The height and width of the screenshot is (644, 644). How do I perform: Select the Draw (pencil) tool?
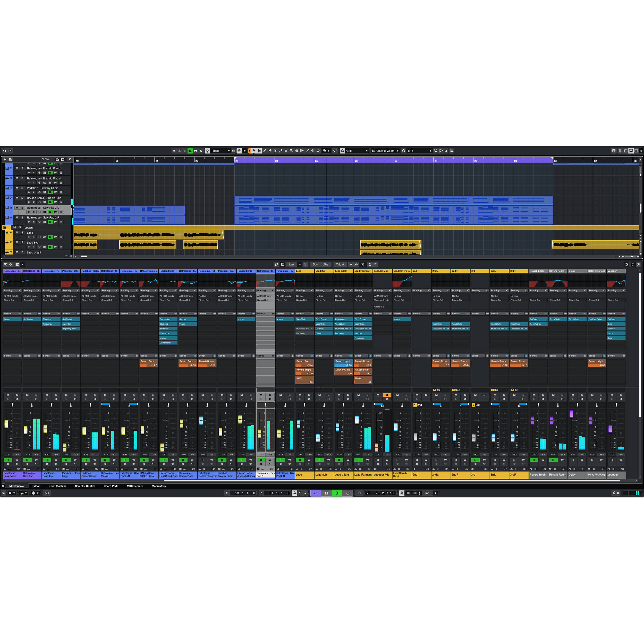coord(265,151)
